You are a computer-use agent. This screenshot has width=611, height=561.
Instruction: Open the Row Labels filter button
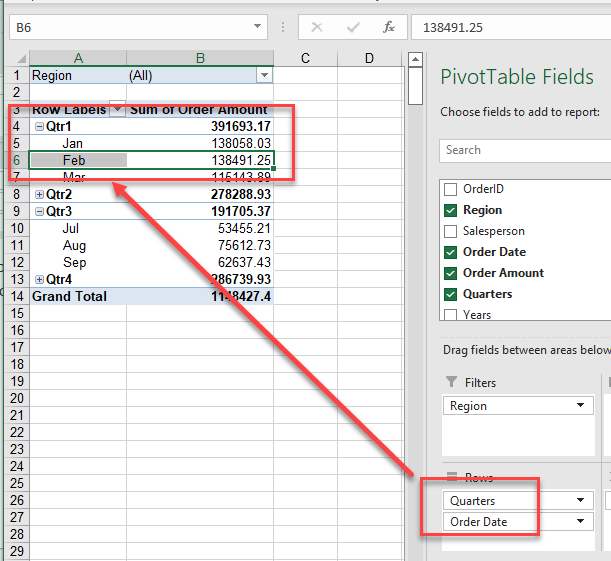tap(117, 110)
